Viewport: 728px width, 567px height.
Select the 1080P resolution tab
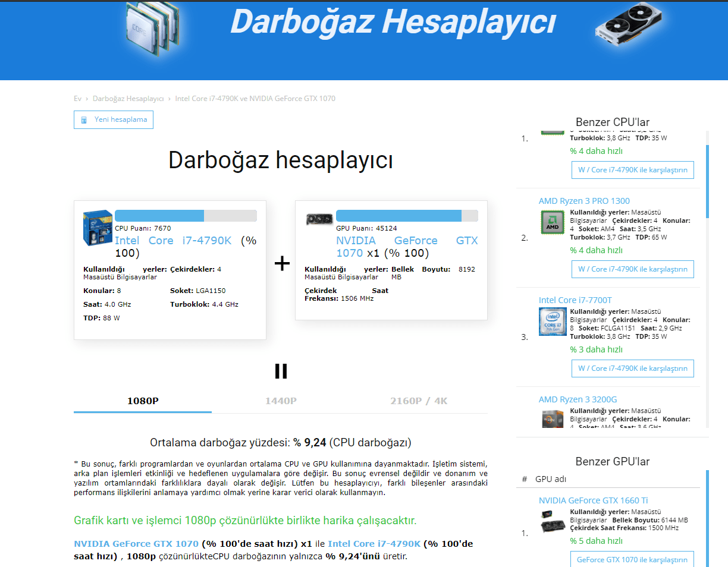point(143,401)
